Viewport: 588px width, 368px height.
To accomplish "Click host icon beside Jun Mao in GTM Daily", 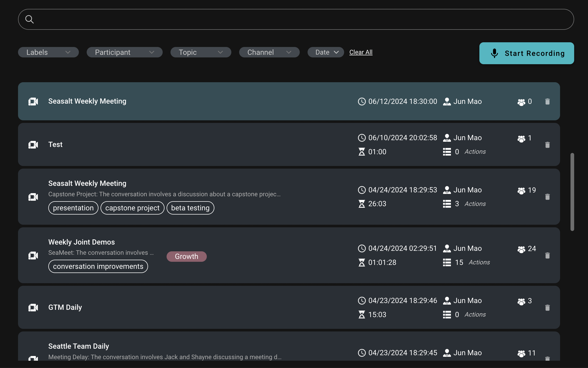I will tap(447, 301).
